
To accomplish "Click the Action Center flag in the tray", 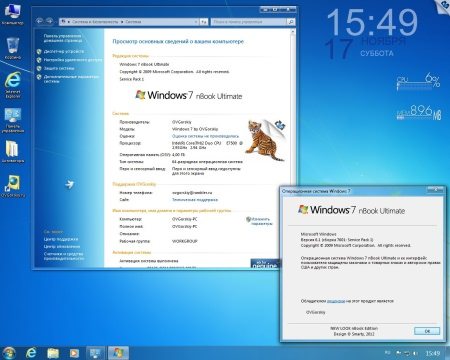I will point(398,353).
